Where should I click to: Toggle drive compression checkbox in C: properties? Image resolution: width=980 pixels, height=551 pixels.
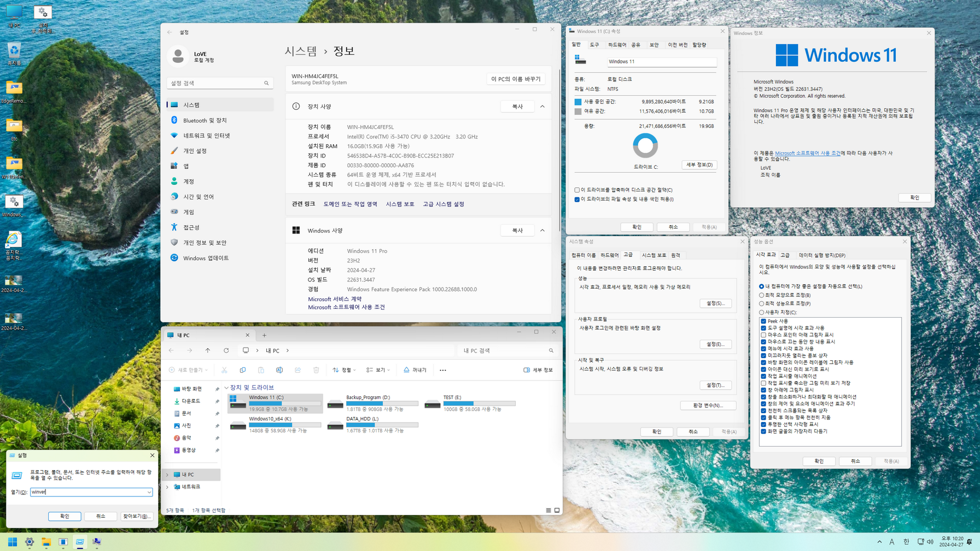577,190
